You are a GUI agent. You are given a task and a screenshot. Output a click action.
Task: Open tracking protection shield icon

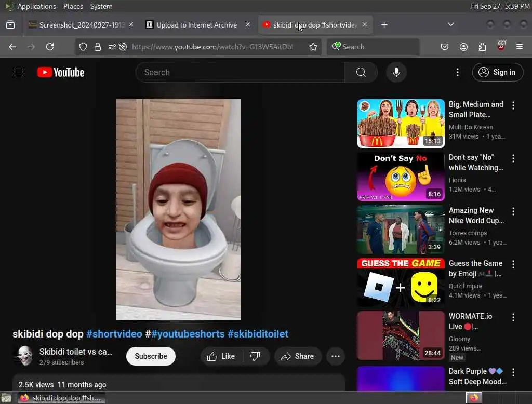click(x=83, y=47)
